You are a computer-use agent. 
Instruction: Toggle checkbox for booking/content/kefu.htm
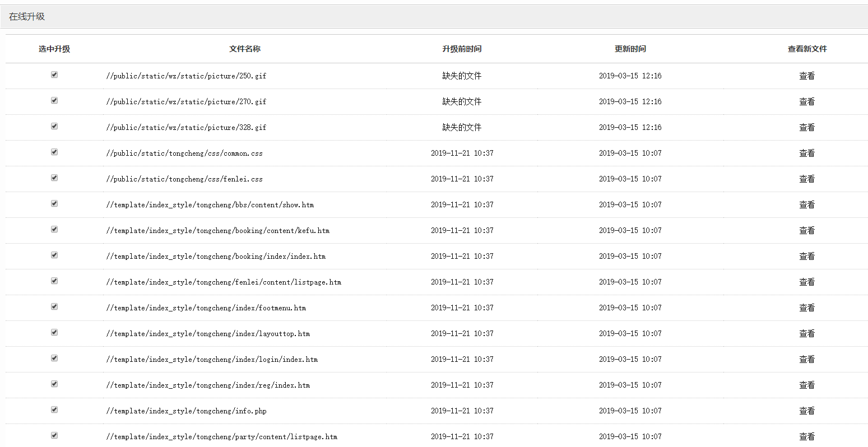[x=54, y=229]
